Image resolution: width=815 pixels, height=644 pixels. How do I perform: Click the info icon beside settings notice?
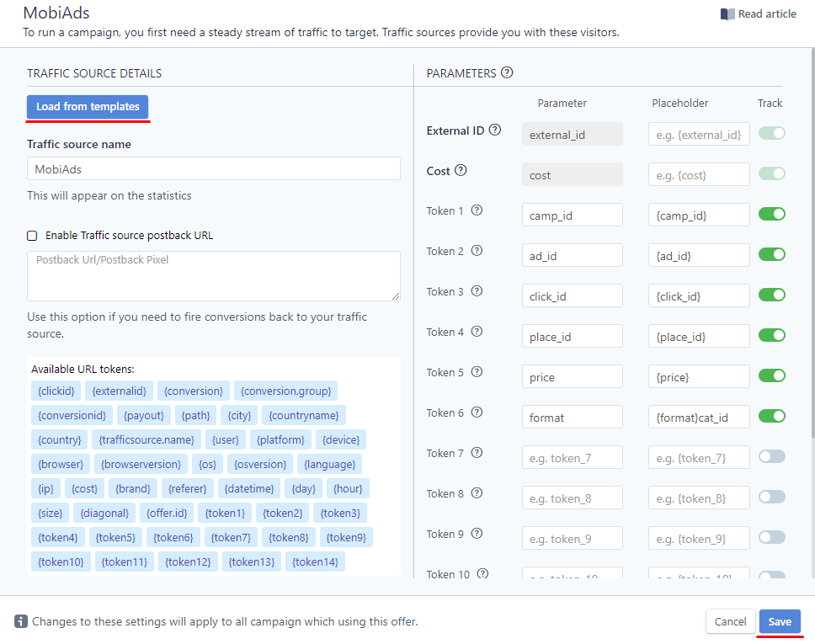[21, 621]
